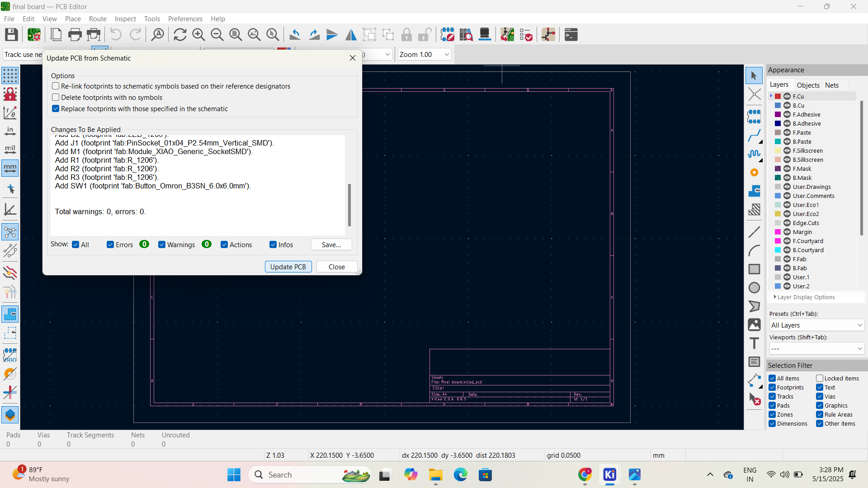Screen dimensions: 868x488
Task: Open the Zoom 1.00 dropdown
Action: tap(424, 54)
